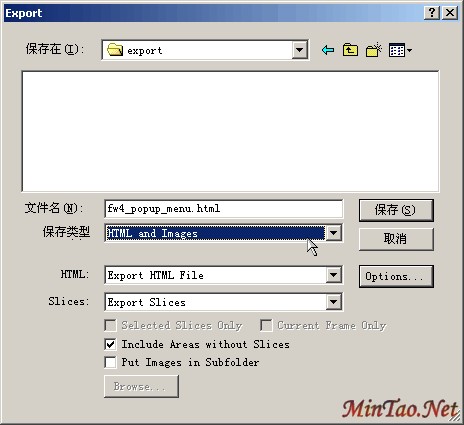Image resolution: width=464 pixels, height=425 pixels.
Task: Click the 保存 (S) save button
Action: (x=396, y=210)
